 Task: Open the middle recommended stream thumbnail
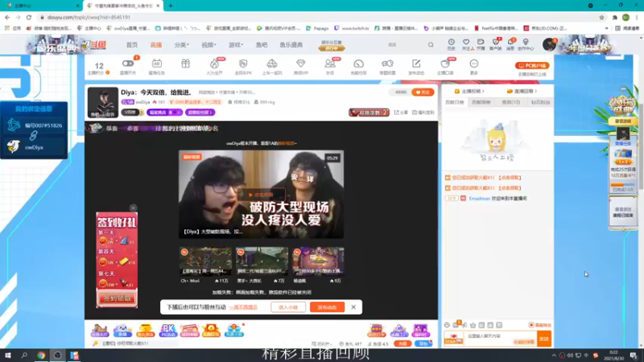click(262, 261)
